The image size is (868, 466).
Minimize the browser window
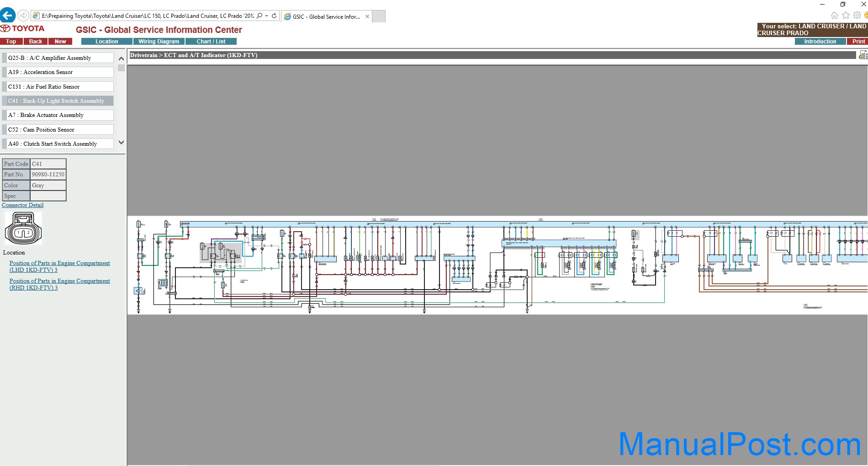click(x=822, y=4)
